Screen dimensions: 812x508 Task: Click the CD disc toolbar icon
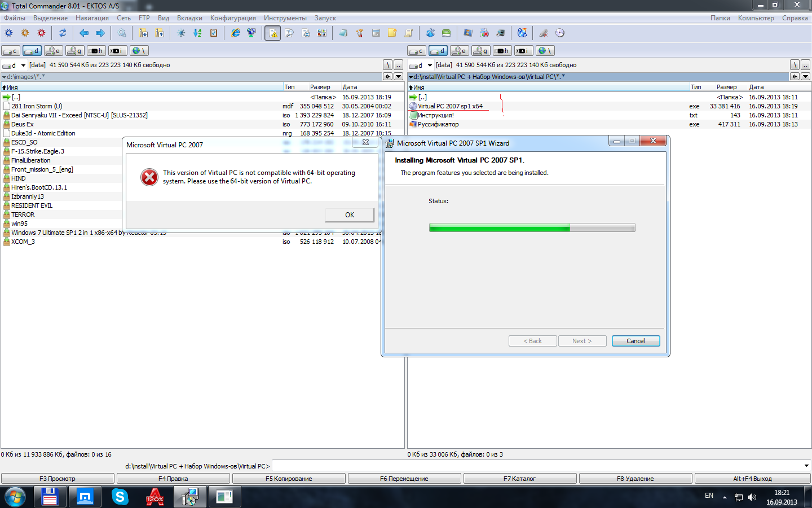click(x=560, y=33)
